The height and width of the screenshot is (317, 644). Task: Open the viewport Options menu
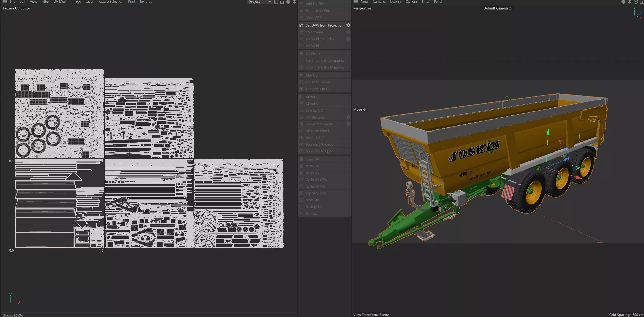click(411, 1)
